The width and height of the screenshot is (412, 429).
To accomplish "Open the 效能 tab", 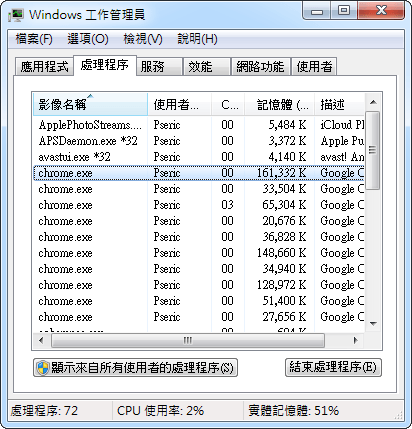I will point(207,67).
